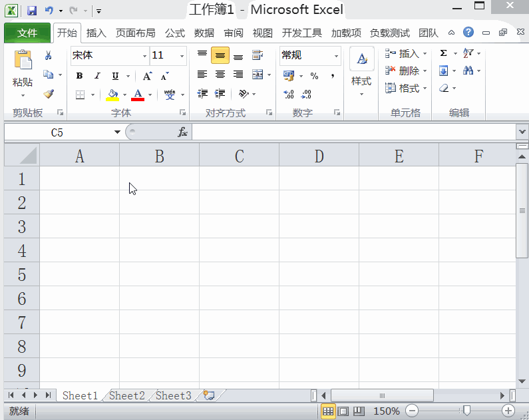This screenshot has width=529, height=420.
Task: Increase font size with the large A icon
Action: [x=147, y=77]
